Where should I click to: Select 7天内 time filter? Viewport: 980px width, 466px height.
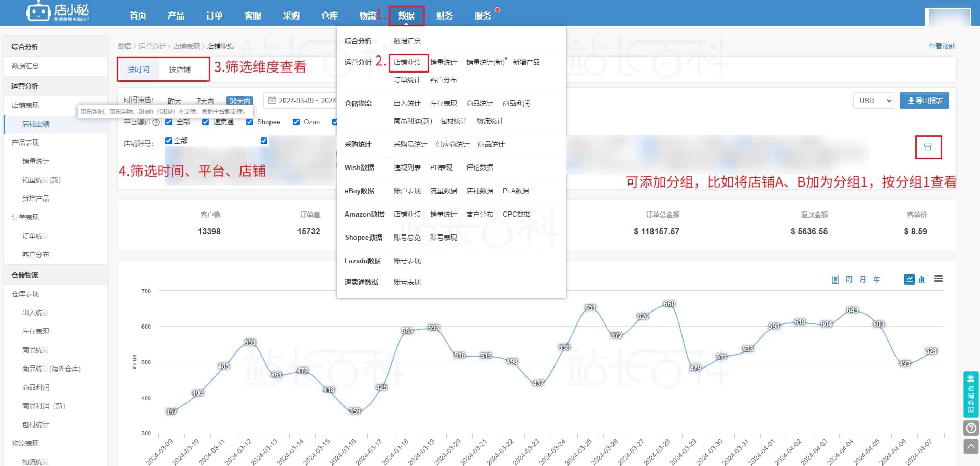[205, 101]
